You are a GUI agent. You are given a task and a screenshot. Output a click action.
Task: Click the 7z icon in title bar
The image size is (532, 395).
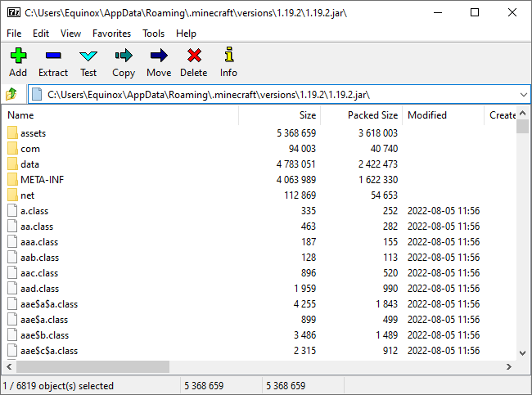click(x=14, y=13)
